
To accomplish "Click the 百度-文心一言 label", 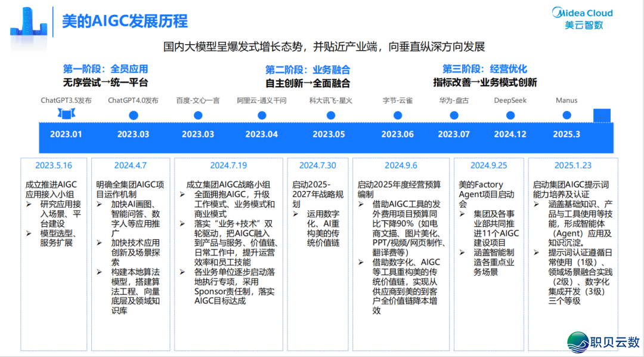I will pos(198,100).
